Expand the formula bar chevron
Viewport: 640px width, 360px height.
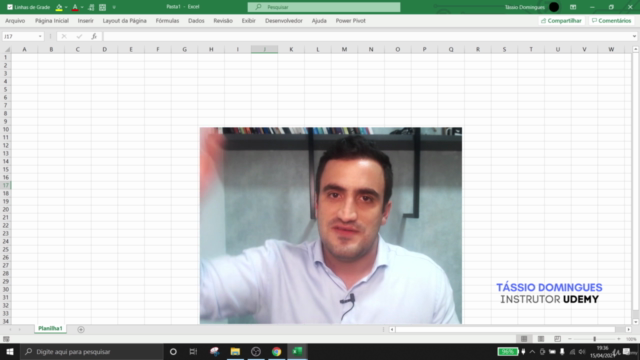[x=634, y=36]
